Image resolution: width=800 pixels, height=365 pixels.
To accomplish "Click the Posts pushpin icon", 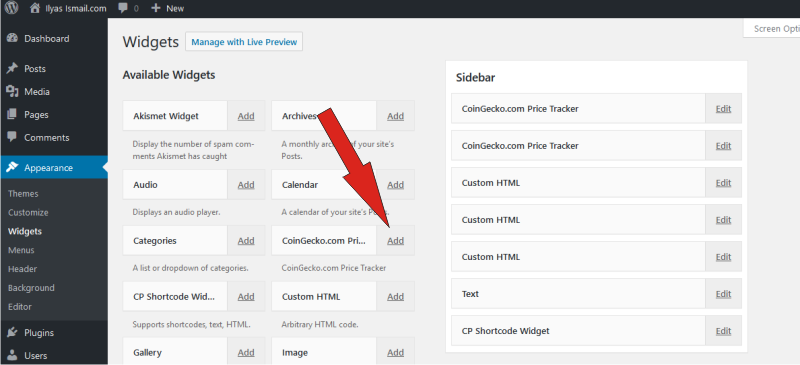I will click(x=12, y=68).
